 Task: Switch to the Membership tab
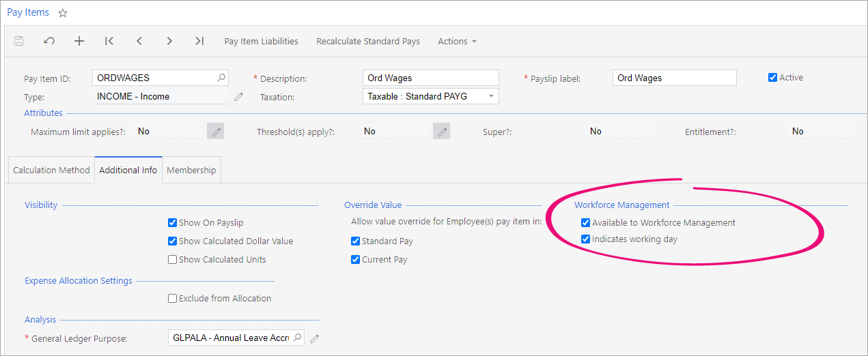tap(191, 170)
